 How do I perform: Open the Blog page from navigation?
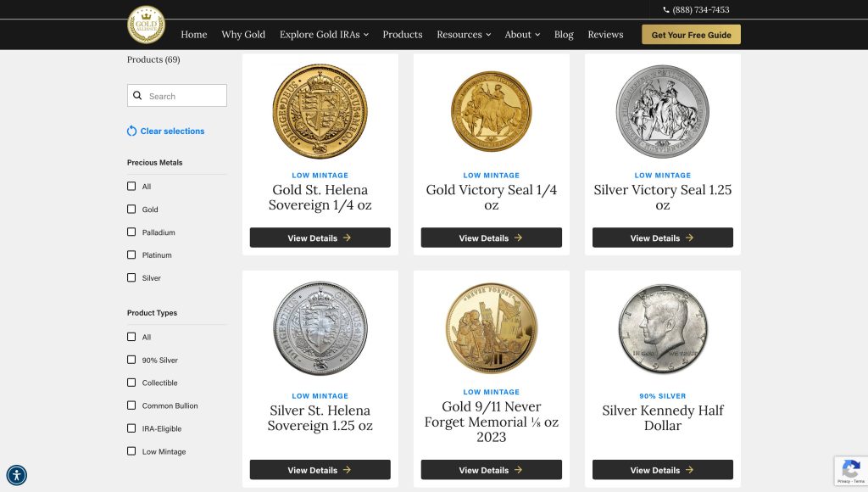[x=564, y=35]
